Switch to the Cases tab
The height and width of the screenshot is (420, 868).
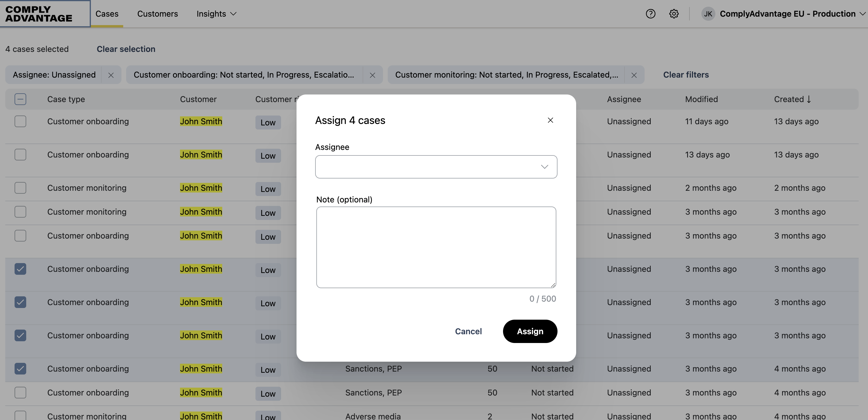point(107,14)
